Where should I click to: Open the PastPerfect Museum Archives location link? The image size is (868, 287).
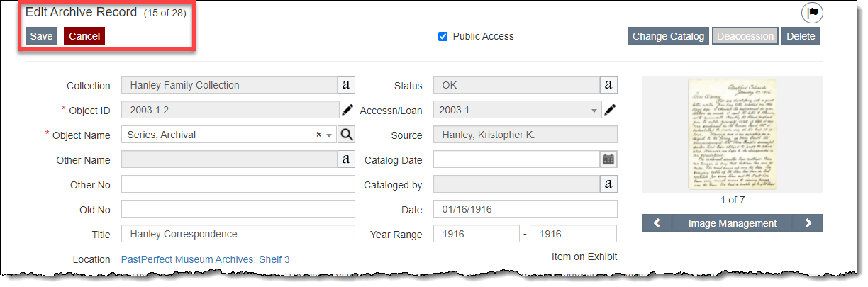206,259
